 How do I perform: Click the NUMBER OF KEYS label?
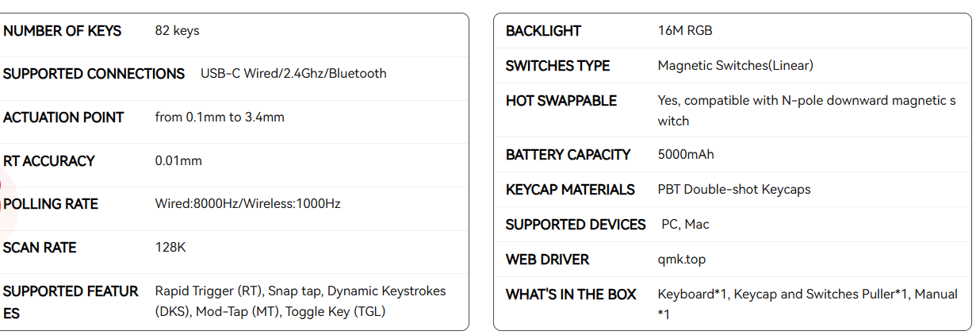tap(63, 31)
